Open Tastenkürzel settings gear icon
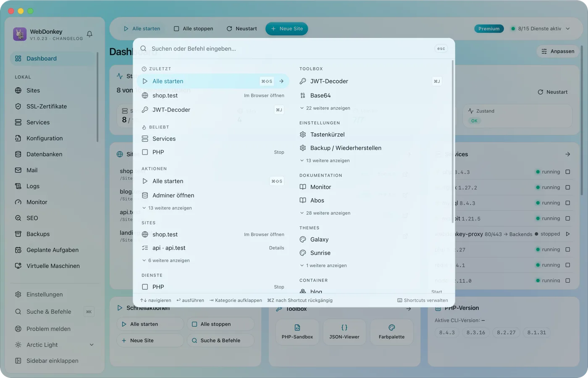 point(303,134)
